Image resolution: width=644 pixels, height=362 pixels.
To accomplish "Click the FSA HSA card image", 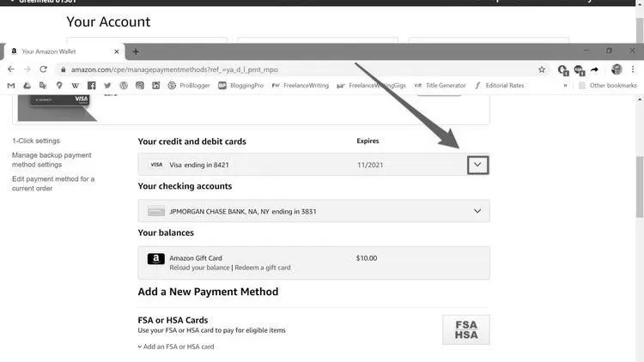I will point(466,330).
